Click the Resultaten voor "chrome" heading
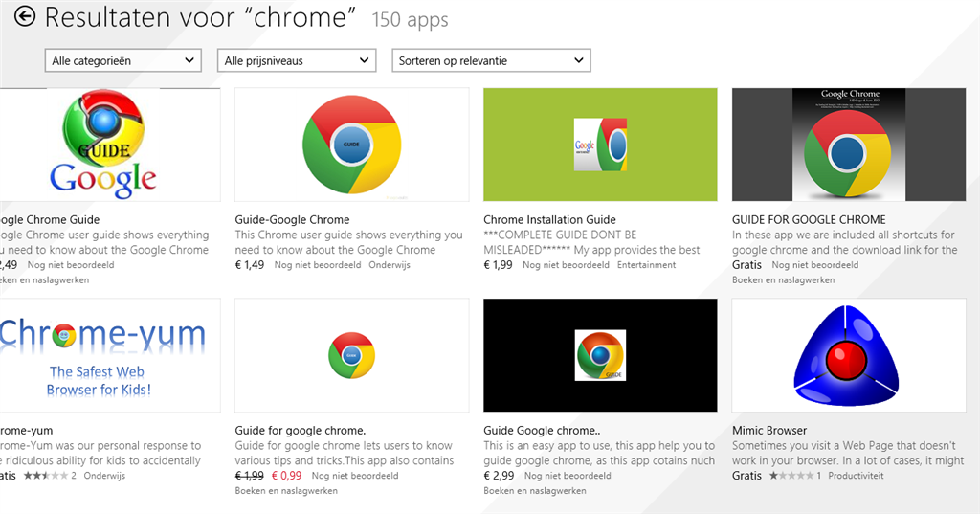This screenshot has height=514, width=980. click(x=200, y=17)
